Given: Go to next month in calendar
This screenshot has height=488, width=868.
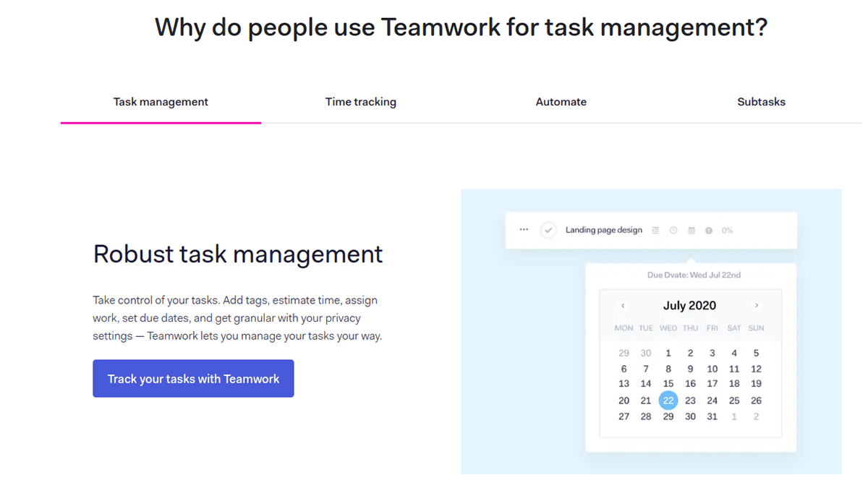Looking at the screenshot, I should click(757, 306).
